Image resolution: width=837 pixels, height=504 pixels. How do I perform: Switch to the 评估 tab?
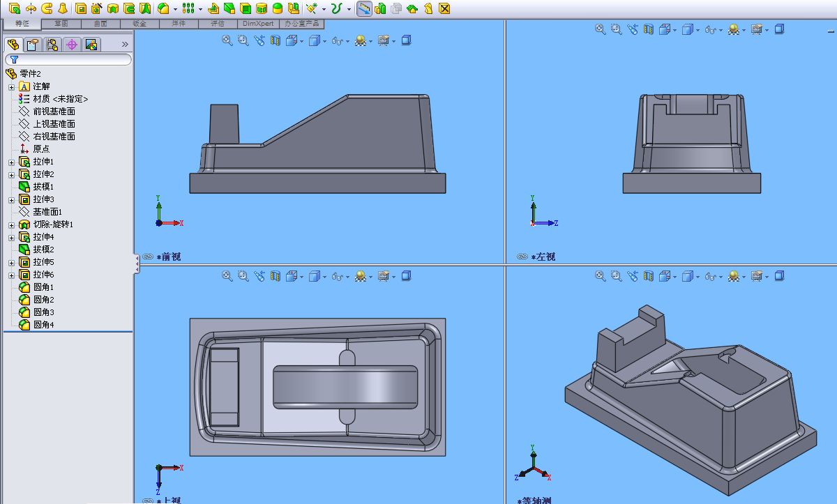(x=218, y=24)
